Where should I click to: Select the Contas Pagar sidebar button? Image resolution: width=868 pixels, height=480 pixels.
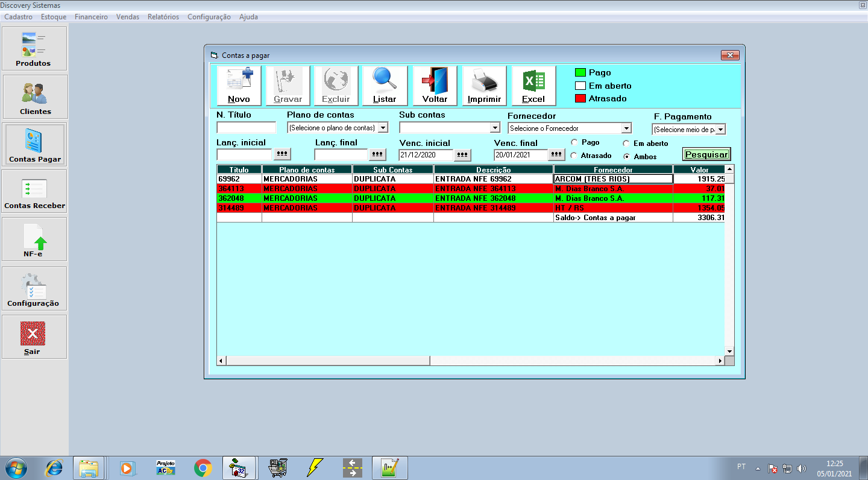coord(34,145)
